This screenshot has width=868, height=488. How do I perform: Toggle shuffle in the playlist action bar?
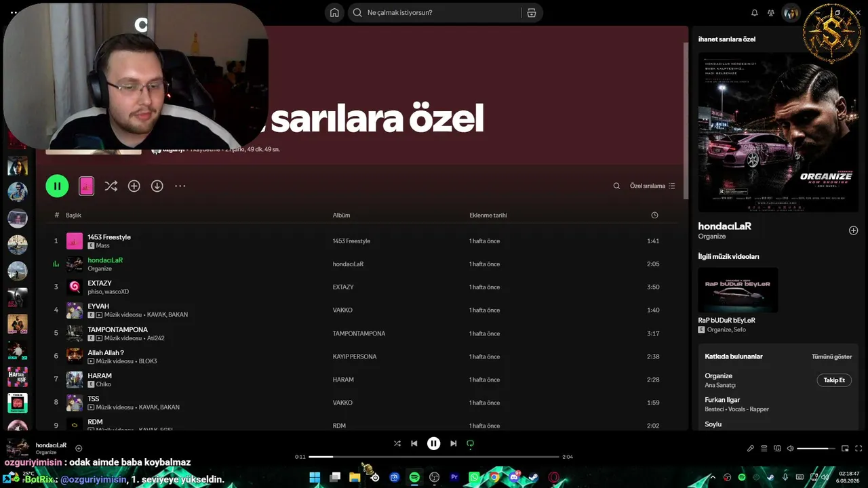click(111, 186)
